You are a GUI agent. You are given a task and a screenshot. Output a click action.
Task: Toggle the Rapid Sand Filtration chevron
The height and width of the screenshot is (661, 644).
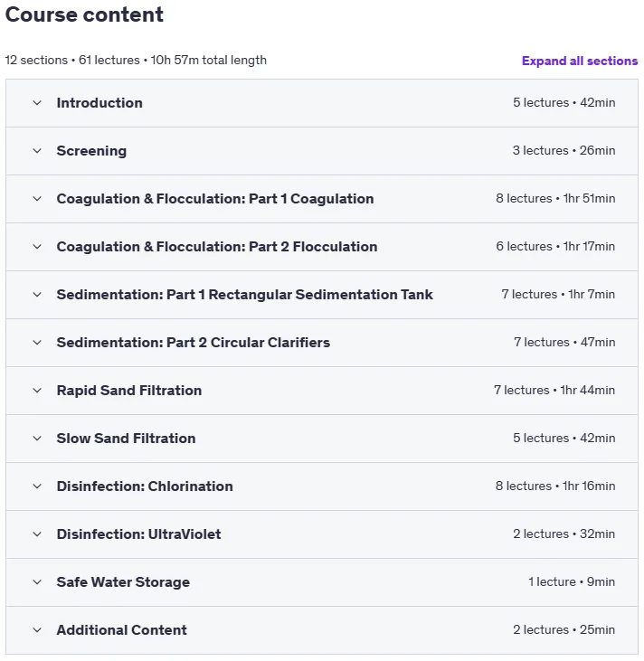(37, 391)
